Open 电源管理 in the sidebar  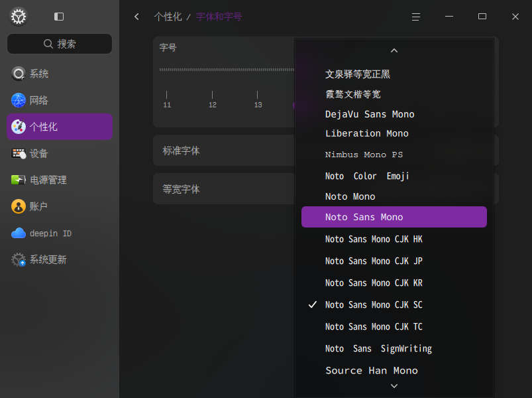coord(60,180)
